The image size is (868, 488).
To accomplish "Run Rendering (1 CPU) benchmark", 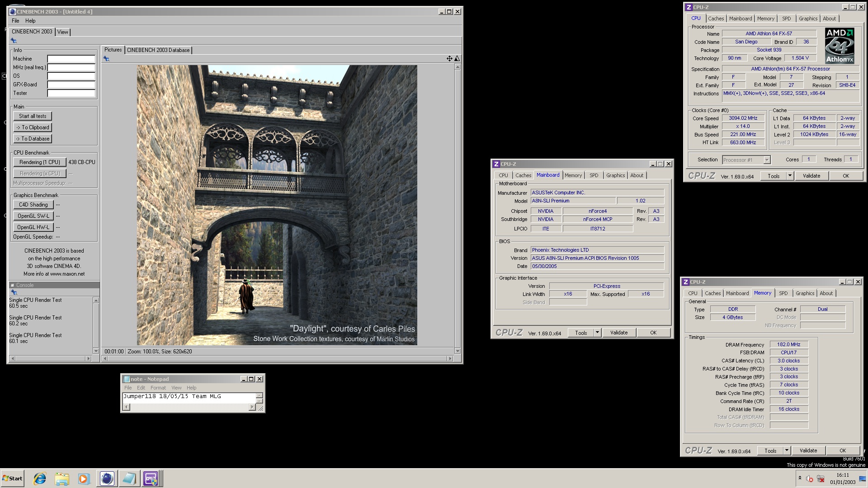I will [x=40, y=162].
